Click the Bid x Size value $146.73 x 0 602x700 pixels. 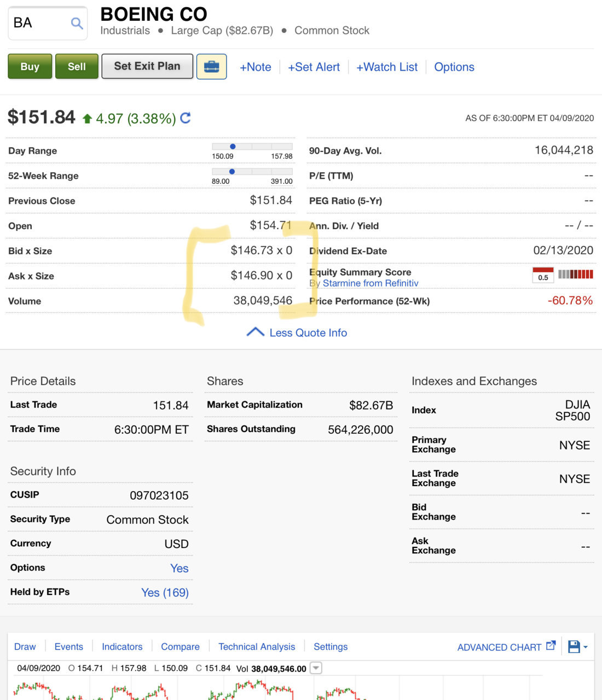pos(262,250)
